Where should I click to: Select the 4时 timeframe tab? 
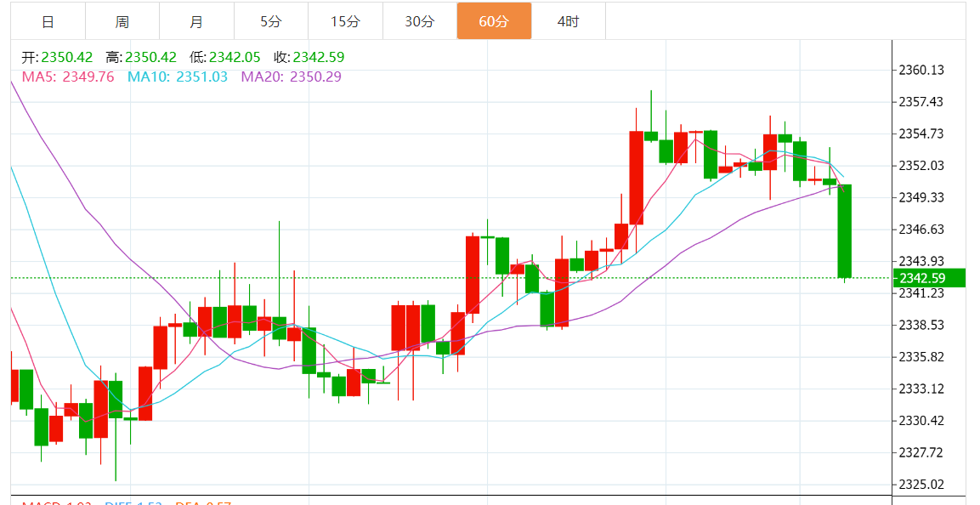pyautogui.click(x=568, y=21)
